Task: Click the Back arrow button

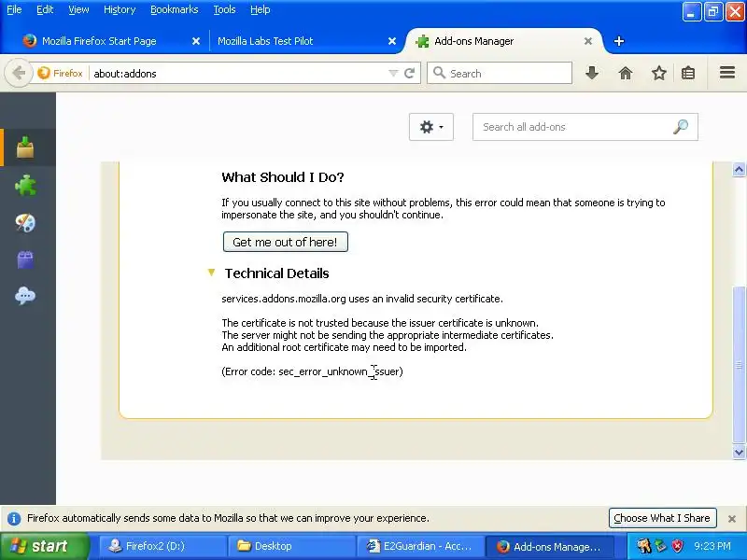Action: tap(19, 74)
